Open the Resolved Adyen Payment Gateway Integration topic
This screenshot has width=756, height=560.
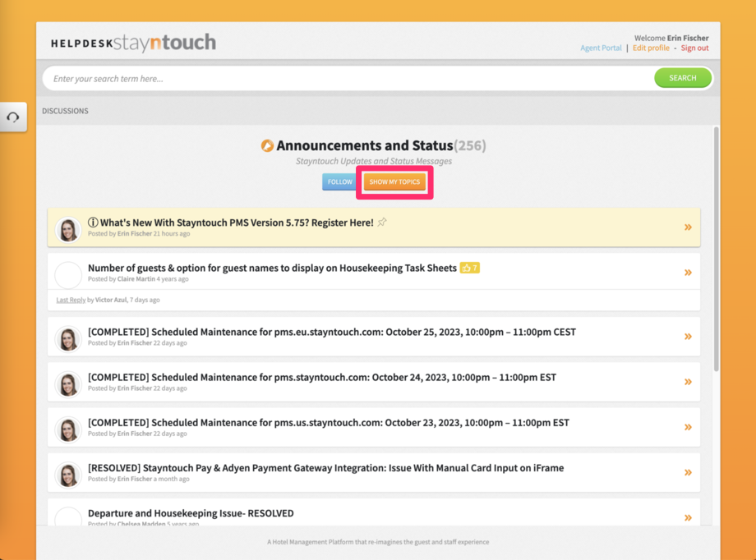tap(325, 468)
